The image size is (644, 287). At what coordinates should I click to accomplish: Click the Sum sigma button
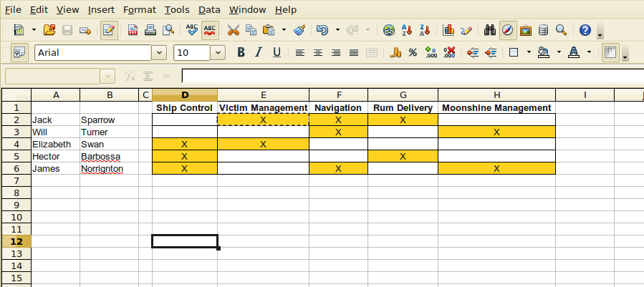[x=148, y=76]
